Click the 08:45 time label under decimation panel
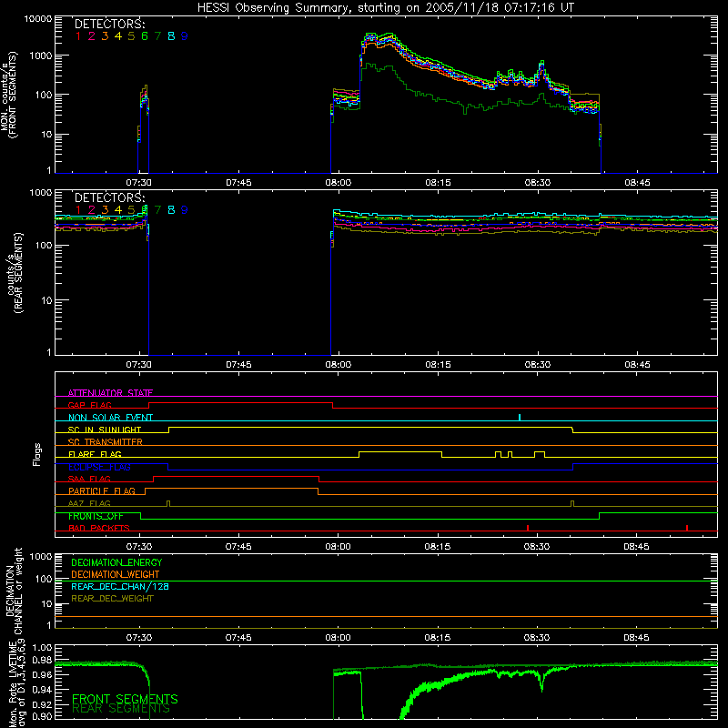This screenshot has width=728, height=728. click(x=636, y=638)
